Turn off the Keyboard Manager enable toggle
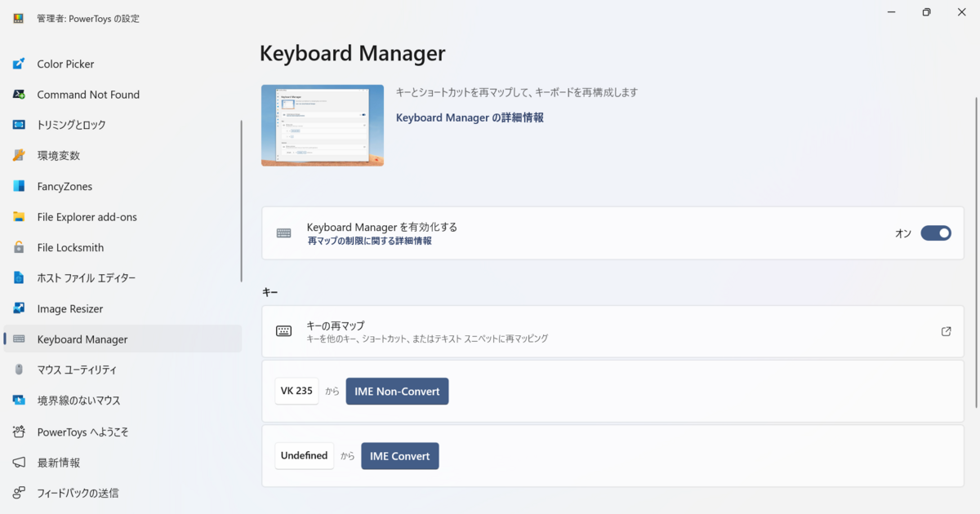This screenshot has height=514, width=980. coord(936,233)
